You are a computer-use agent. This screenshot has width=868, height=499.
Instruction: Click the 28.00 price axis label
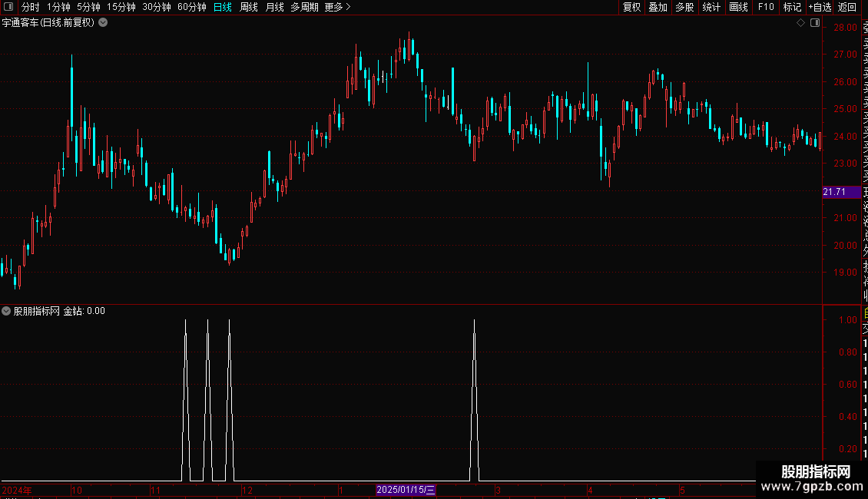tap(845, 27)
